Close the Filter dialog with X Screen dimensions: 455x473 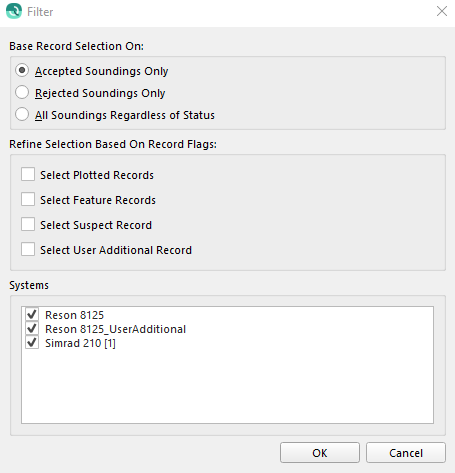tap(442, 11)
